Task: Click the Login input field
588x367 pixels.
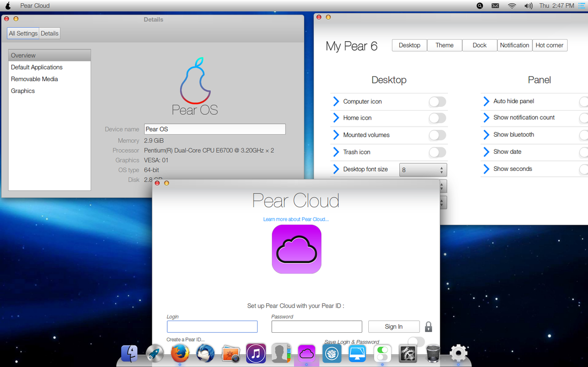Action: coord(212,326)
